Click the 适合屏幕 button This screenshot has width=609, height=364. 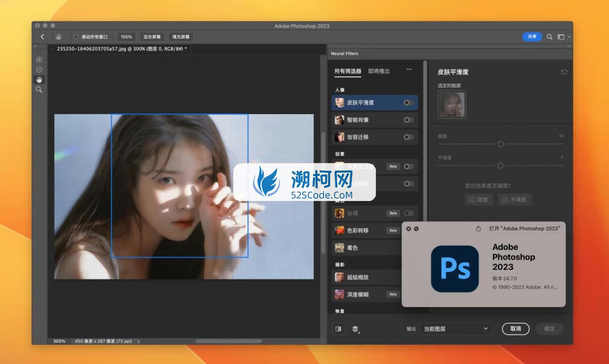point(152,37)
